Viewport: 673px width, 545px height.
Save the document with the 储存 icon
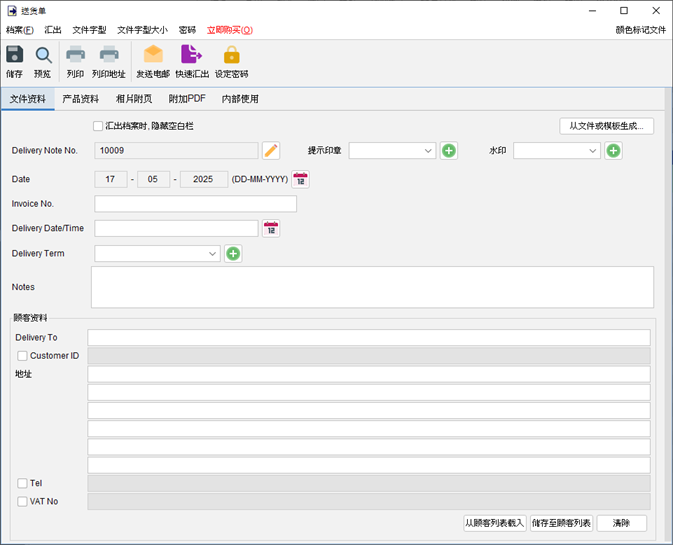(x=15, y=61)
